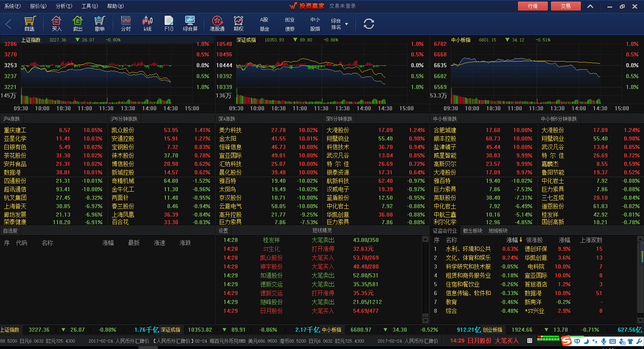The width and height of the screenshot is (644, 349).
Task: Select the 深5分钟涨跌 tab
Action: coord(339,119)
